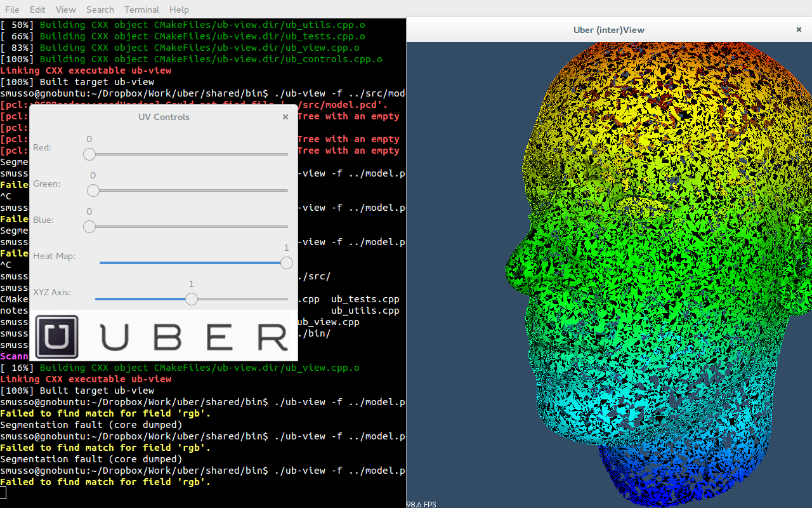Click the [ 16%] ub_view.cpp.o build line

click(x=180, y=368)
